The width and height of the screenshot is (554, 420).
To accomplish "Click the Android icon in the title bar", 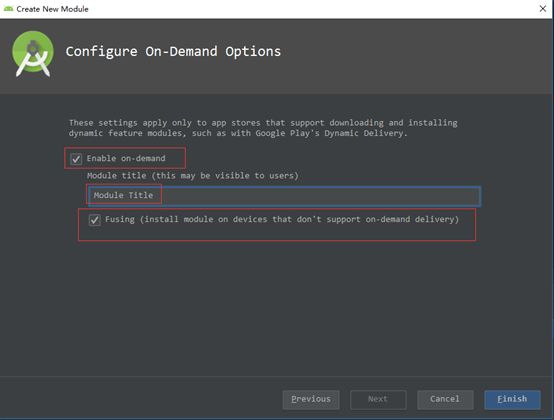I will point(8,9).
